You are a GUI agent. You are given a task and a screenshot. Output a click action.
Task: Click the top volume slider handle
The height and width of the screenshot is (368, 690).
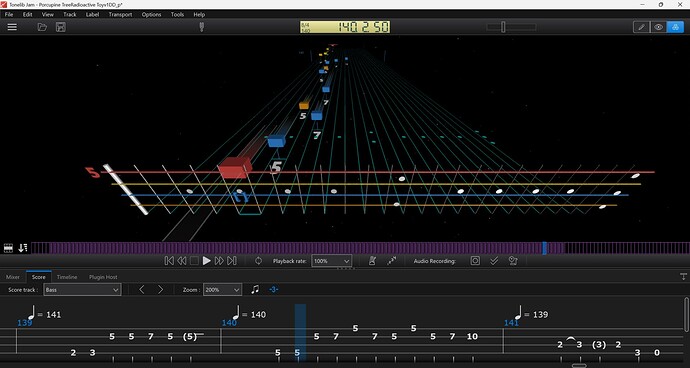[503, 27]
